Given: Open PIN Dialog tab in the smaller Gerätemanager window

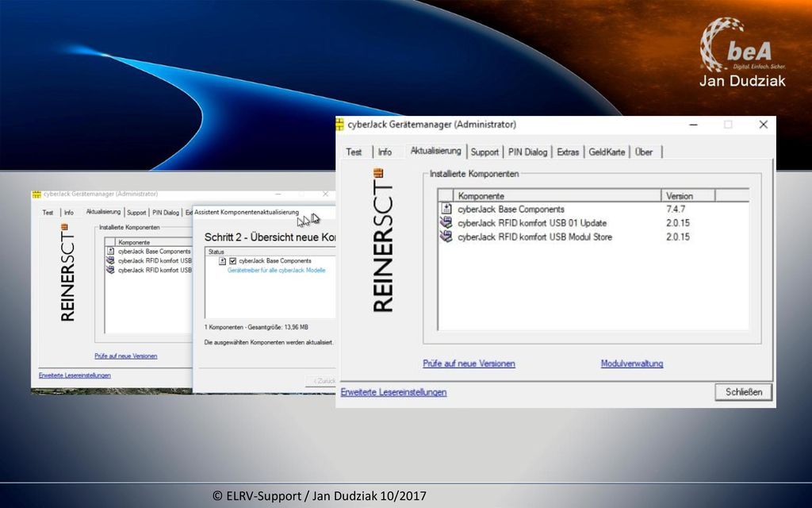Looking at the screenshot, I should tap(166, 213).
